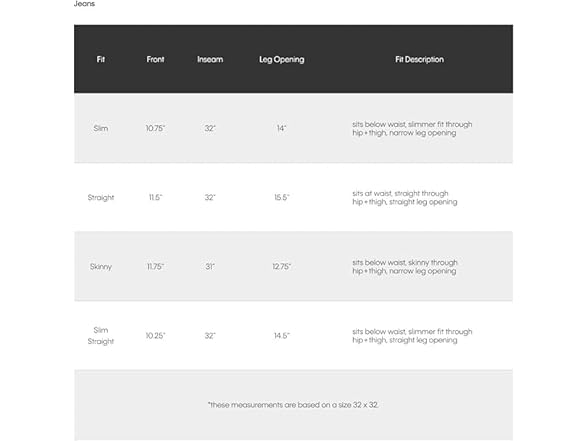
Task: Select the 15.5" leg opening value
Action: tap(282, 198)
